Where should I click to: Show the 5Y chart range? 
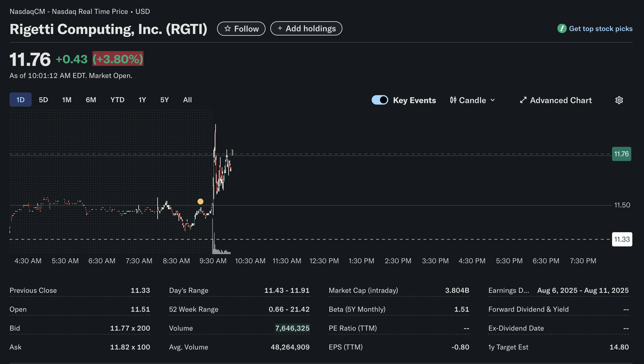[x=164, y=100]
